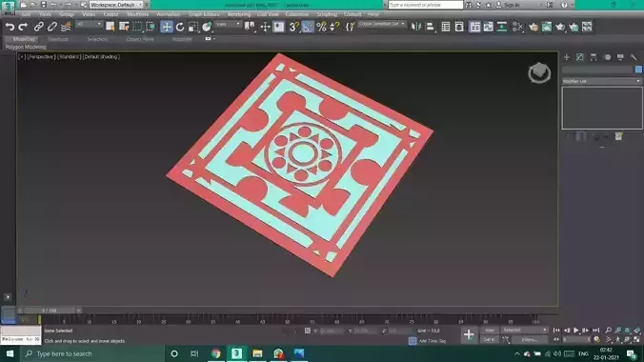Open the Create Selection Set dropdown

pyautogui.click(x=382, y=24)
